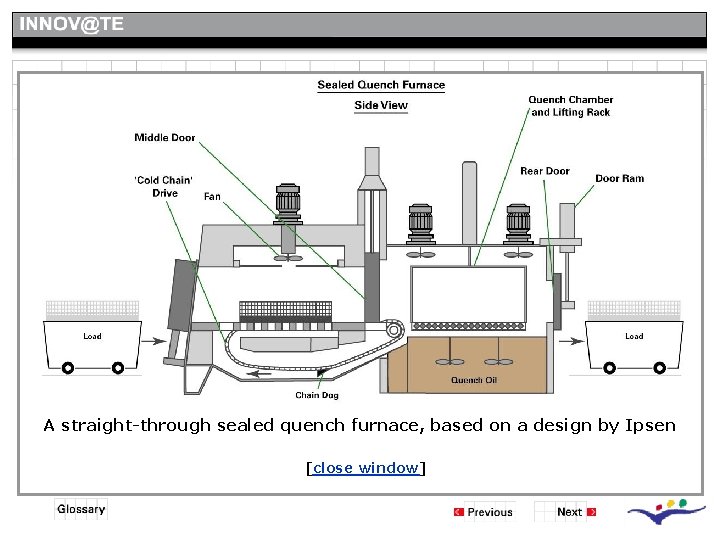Click the Quench Oil text in tank
Screen dimensions: 720x540
coord(474,380)
